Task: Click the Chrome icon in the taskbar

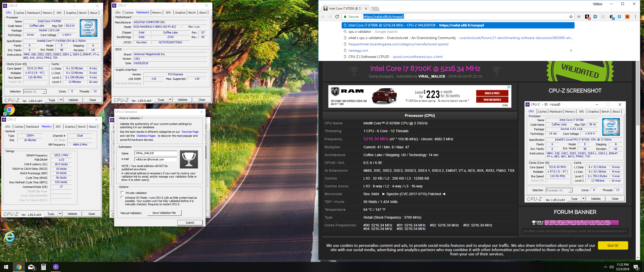Action: point(19,267)
